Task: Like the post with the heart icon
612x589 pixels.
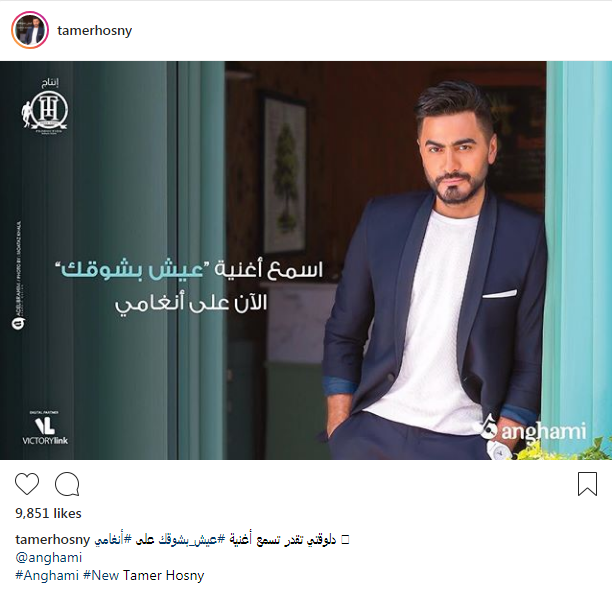Action: [x=27, y=484]
